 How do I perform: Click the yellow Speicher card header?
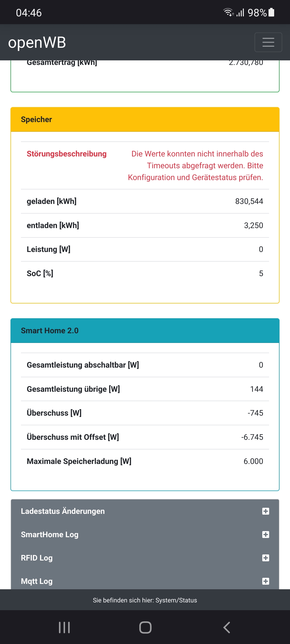pos(145,119)
